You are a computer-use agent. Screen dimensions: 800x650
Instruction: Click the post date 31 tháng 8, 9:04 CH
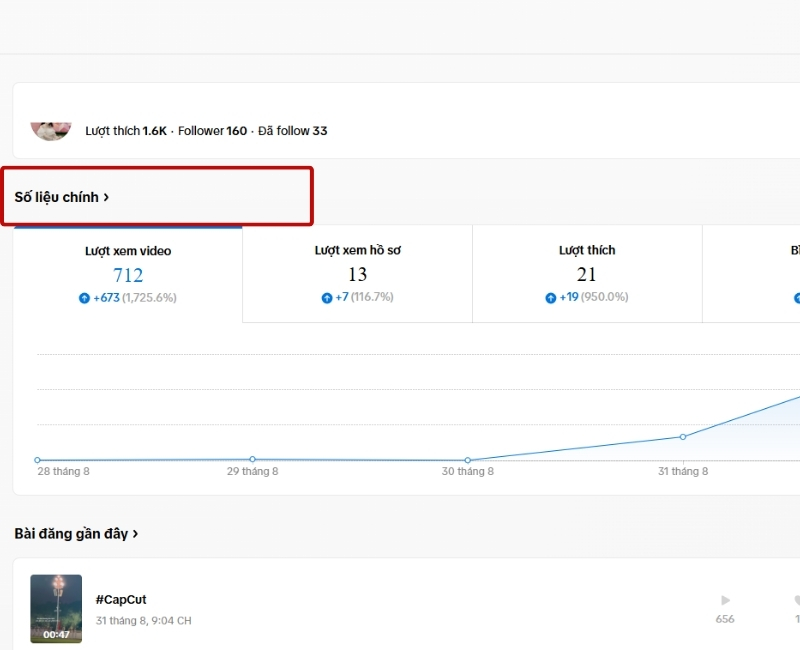click(143, 621)
